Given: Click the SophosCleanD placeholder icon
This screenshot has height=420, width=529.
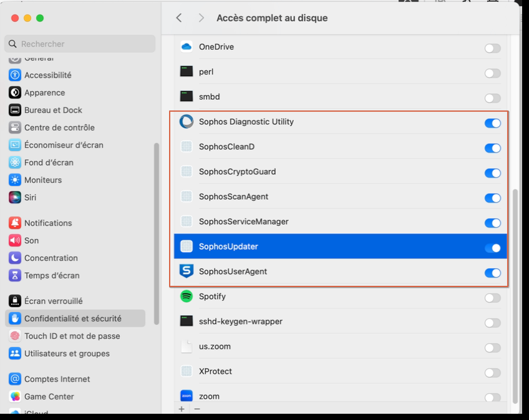Looking at the screenshot, I should click(x=187, y=147).
